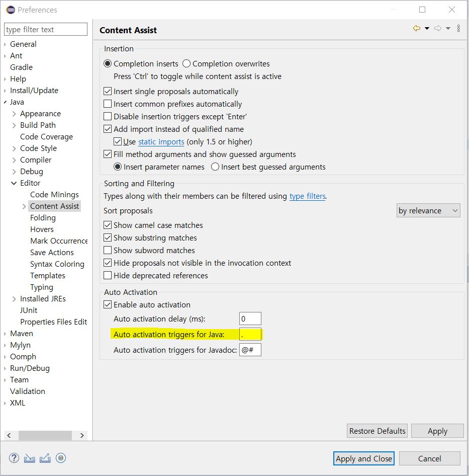Click the Apply and Close button
This screenshot has width=469, height=476.
point(364,458)
